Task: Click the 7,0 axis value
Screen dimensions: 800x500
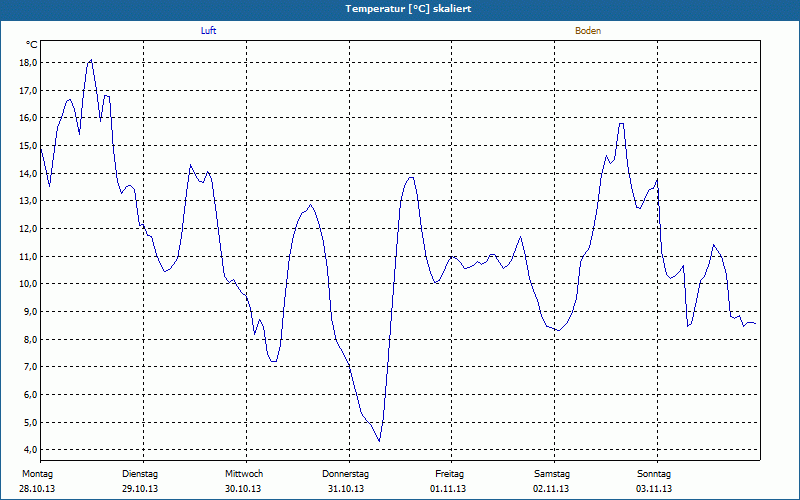Action: (30, 367)
